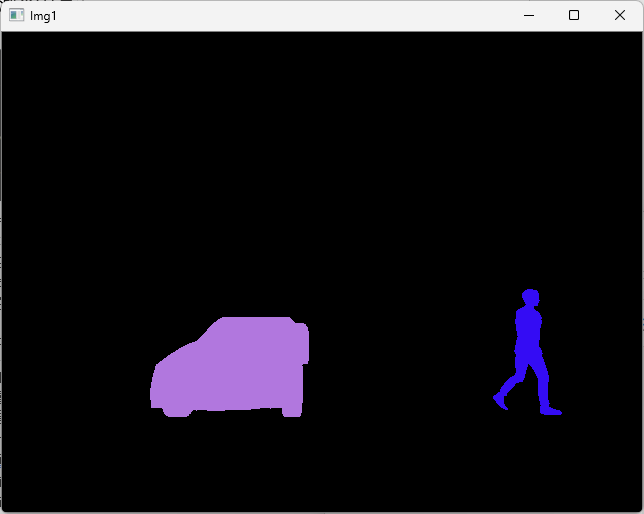Click the purple car's rear wheel
Viewport: 644px width, 514px height.
click(x=292, y=410)
